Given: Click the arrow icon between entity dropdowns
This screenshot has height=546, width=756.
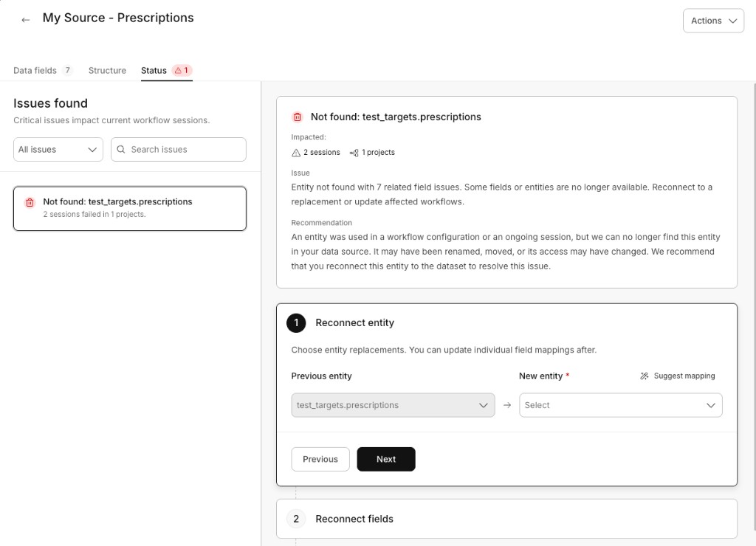Looking at the screenshot, I should pos(507,405).
